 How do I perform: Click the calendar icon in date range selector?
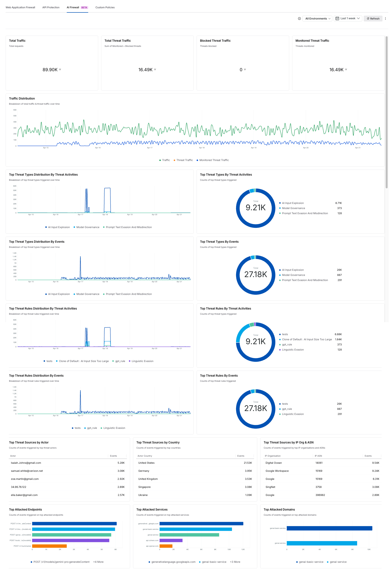coord(337,19)
